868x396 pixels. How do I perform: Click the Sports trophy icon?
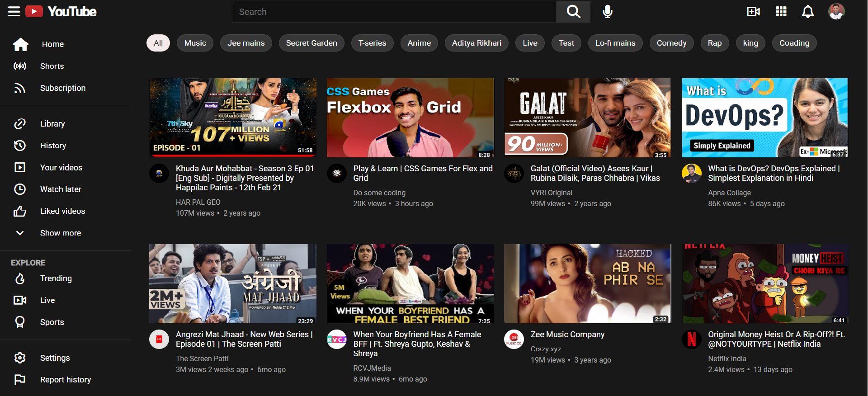tap(20, 322)
